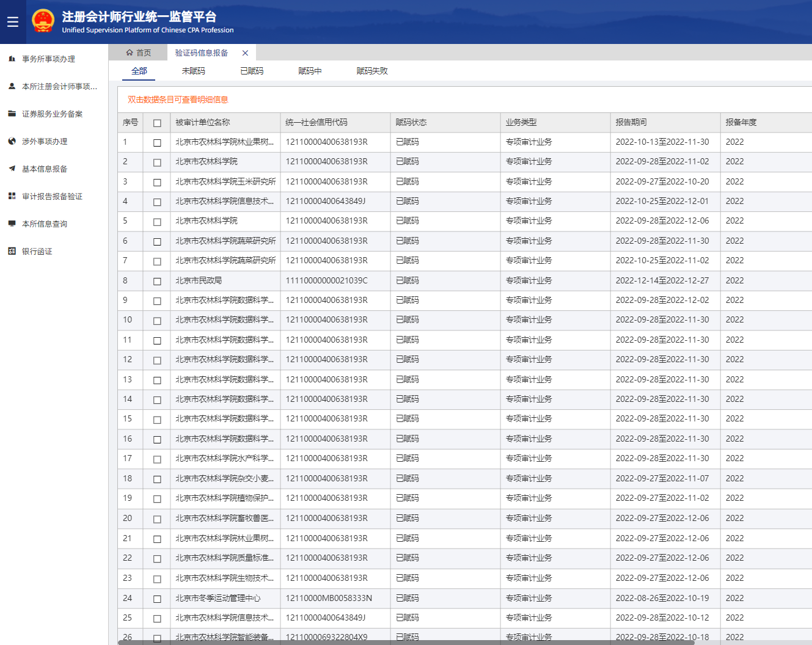The width and height of the screenshot is (812, 645).
Task: Expand the 本所信息查询 sidebar menu
Action: 45,224
